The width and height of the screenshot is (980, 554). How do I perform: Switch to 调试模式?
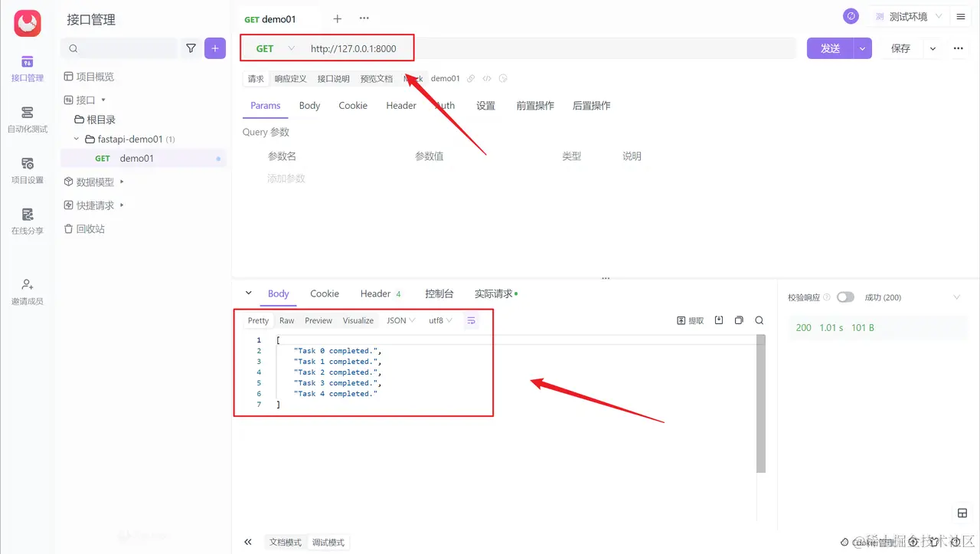pyautogui.click(x=328, y=543)
